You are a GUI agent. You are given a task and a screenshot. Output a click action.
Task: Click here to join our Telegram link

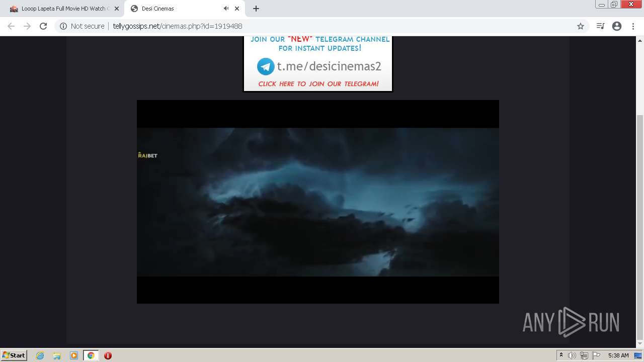tap(318, 84)
